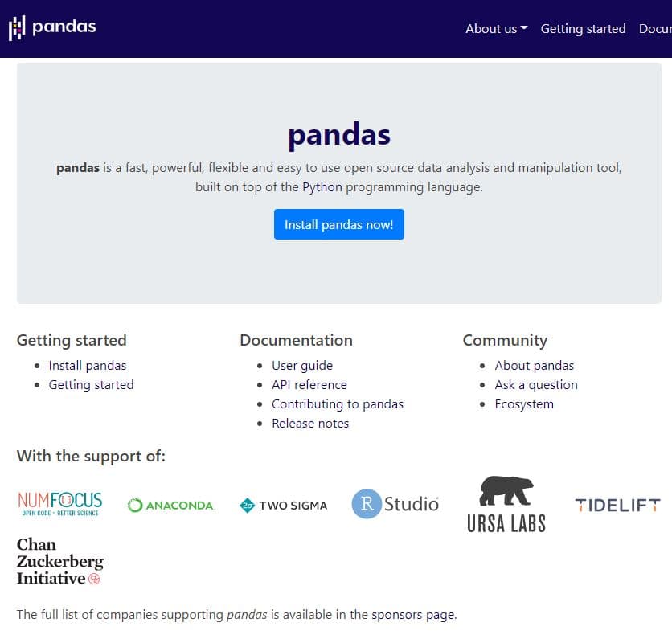Expand the About us dropdown menu
The image size is (672, 639).
[496, 28]
